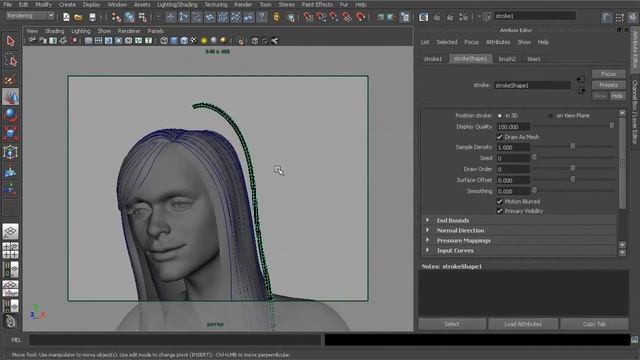The height and width of the screenshot is (360, 640).
Task: Toggle the lock selection padlock icon
Action: [x=276, y=17]
